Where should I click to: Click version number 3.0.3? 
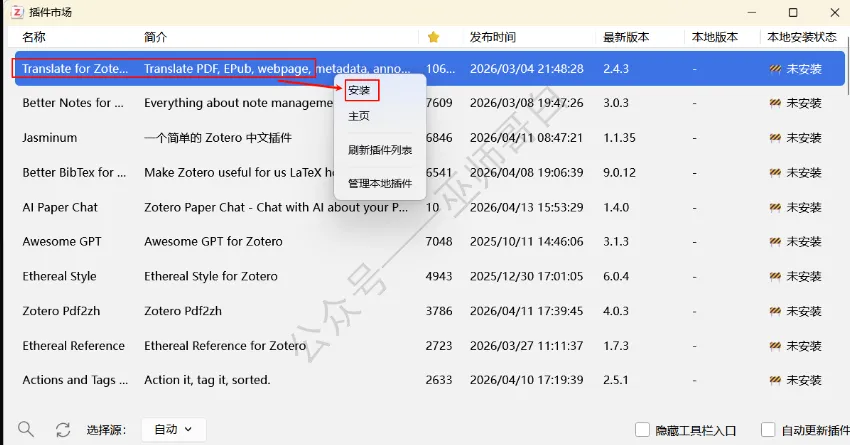616,102
